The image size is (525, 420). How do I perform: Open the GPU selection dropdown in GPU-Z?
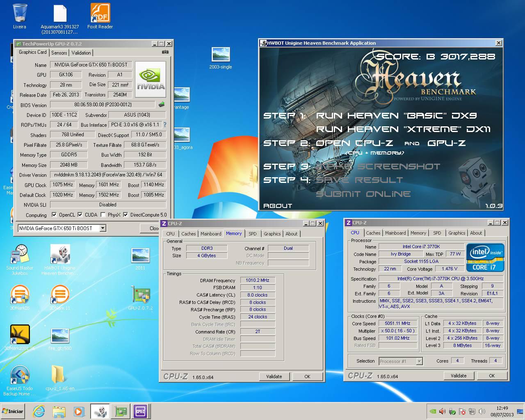103,228
